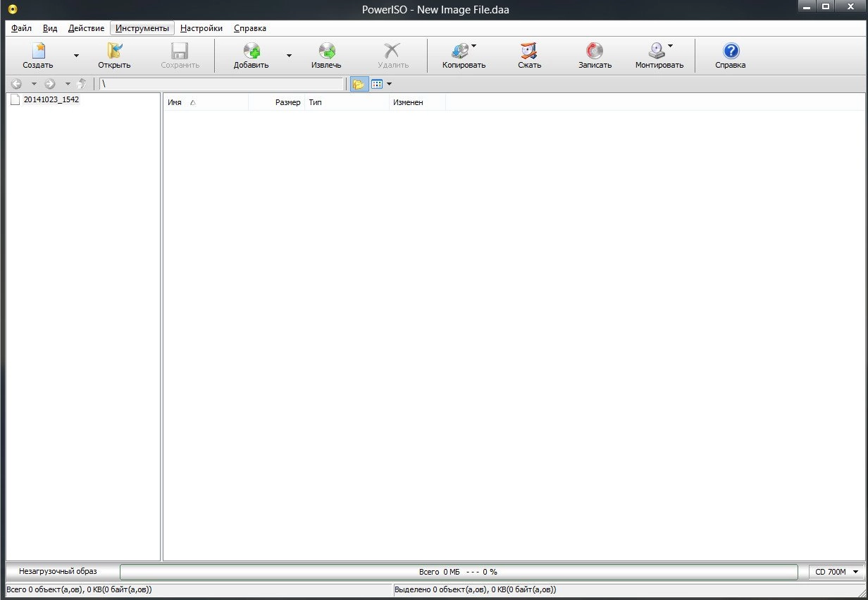Click the Копировать (Copy) disc icon

(x=460, y=51)
